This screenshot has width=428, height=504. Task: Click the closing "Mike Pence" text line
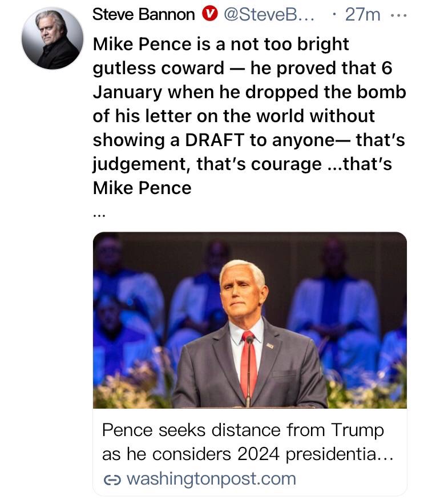(x=142, y=188)
